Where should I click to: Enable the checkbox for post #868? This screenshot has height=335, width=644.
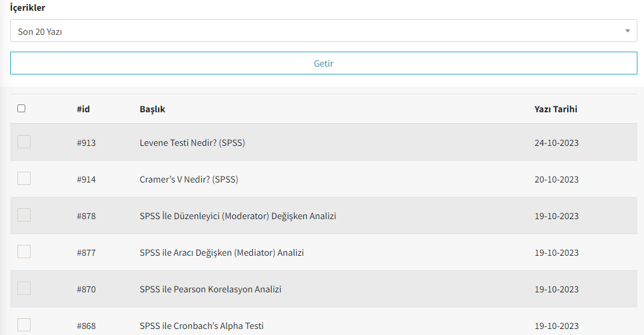24,324
